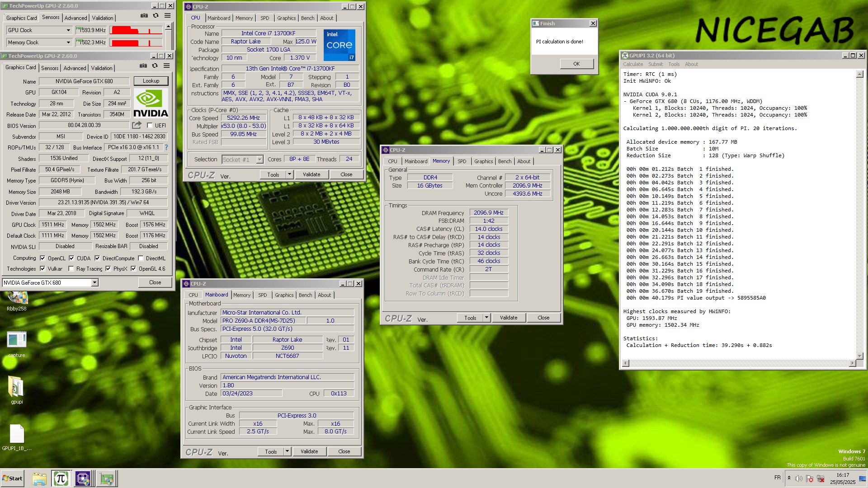Click the GPUPI scrollbar up arrow
The width and height of the screenshot is (868, 488).
click(860, 74)
